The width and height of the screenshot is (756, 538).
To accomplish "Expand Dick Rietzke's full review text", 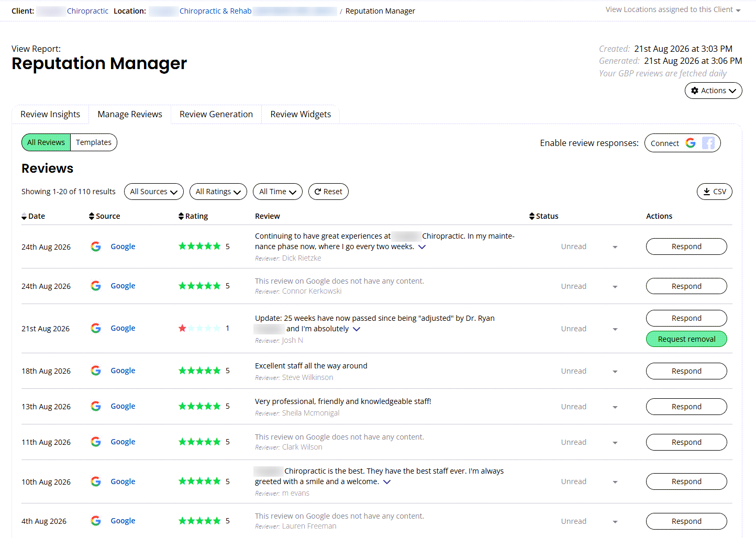I will tap(422, 246).
